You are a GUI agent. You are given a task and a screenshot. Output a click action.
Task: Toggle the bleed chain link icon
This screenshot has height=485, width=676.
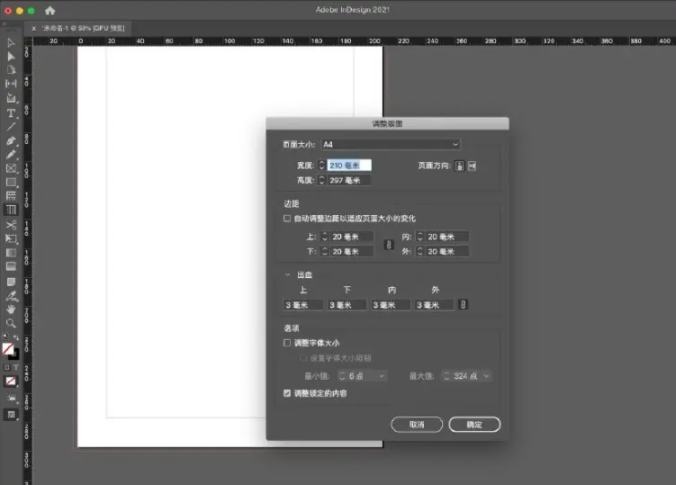click(x=462, y=305)
